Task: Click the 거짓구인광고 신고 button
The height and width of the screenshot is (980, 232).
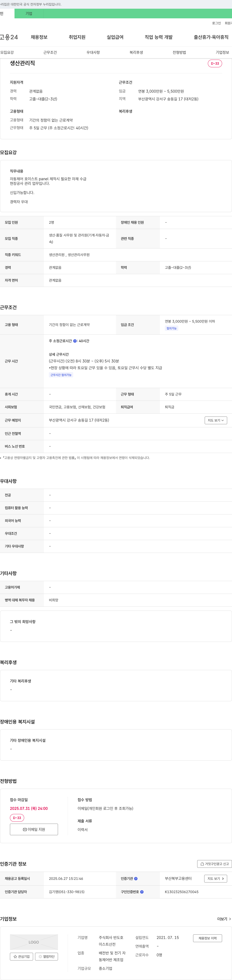Action: [214, 864]
